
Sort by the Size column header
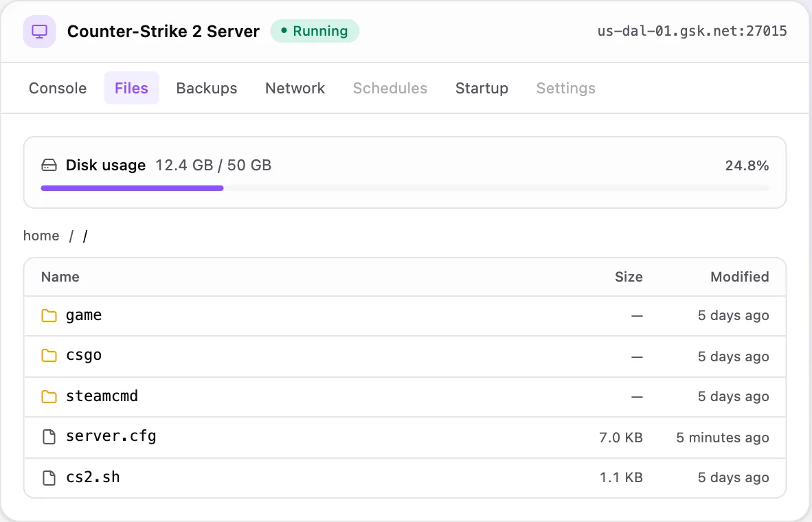tap(629, 277)
